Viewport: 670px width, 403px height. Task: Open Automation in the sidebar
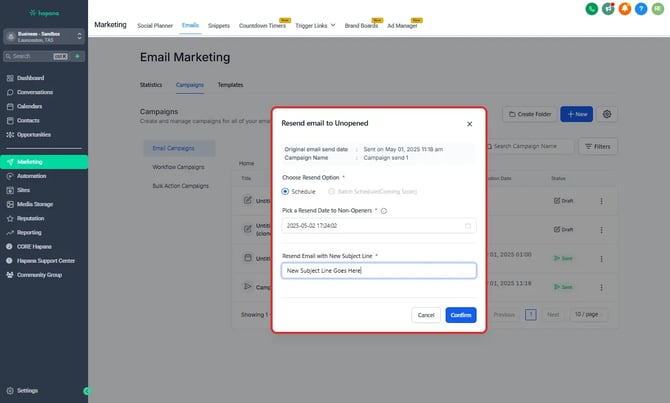tap(31, 175)
